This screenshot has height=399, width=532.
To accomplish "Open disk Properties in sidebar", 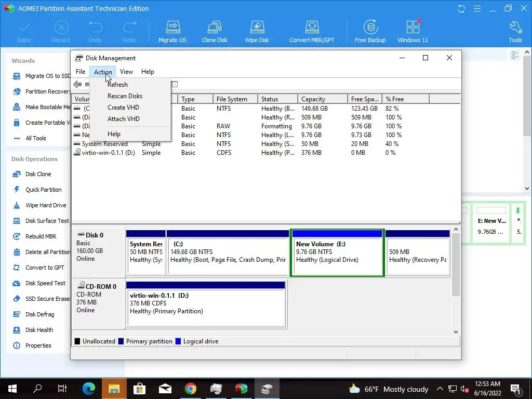I will point(32,345).
